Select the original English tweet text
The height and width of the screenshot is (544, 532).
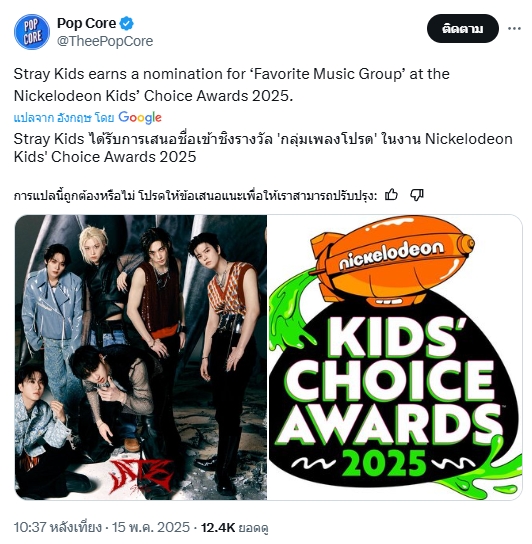click(231, 85)
